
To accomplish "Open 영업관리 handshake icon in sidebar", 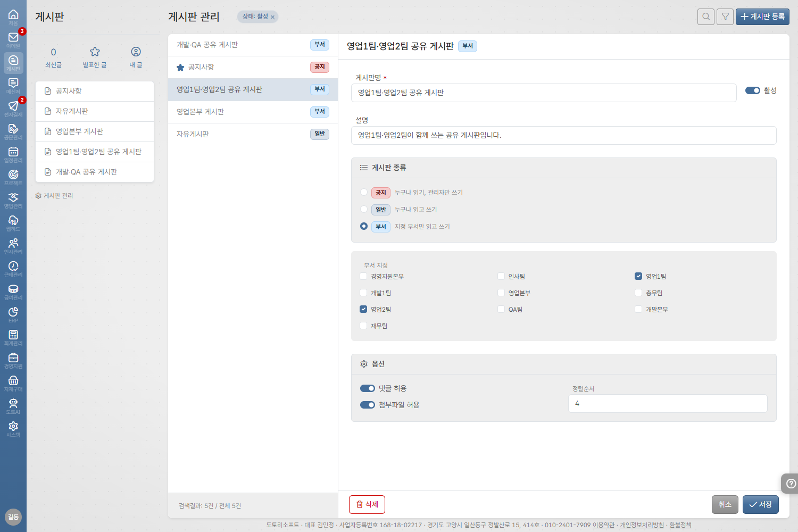I will pos(13,201).
